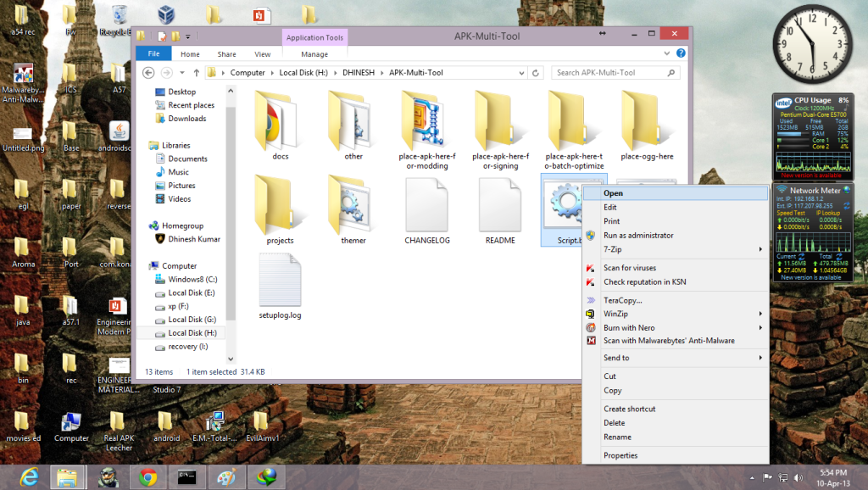Choose Create shortcut in the context menu
This screenshot has width=868, height=490.
676,409
